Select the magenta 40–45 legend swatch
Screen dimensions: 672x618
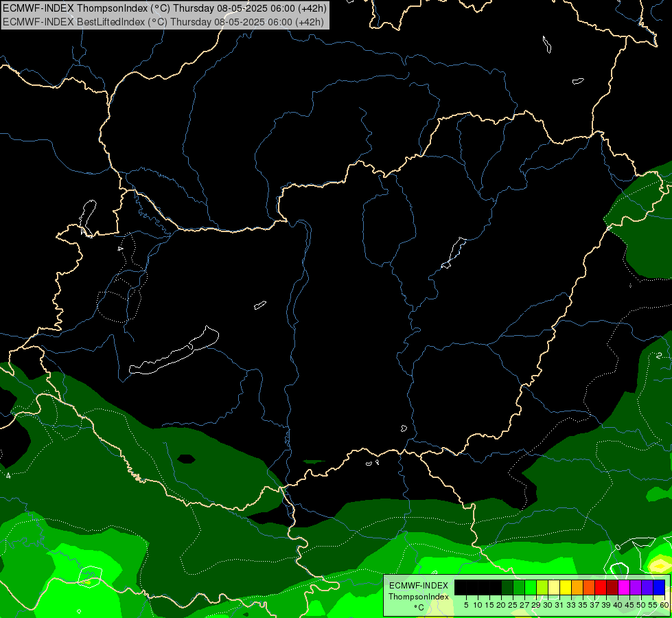tap(624, 587)
